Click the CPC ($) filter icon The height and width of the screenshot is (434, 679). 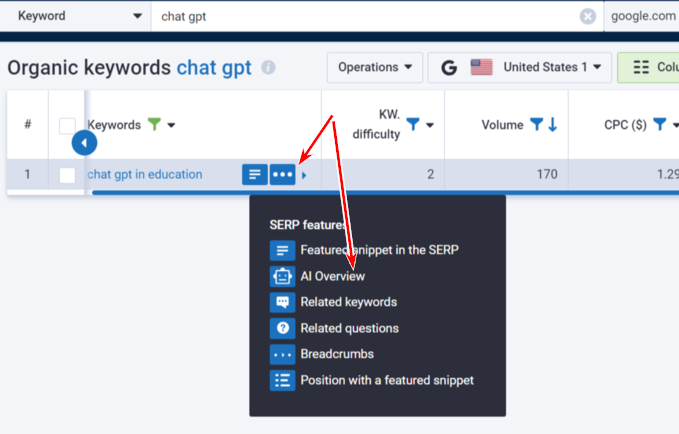click(659, 125)
